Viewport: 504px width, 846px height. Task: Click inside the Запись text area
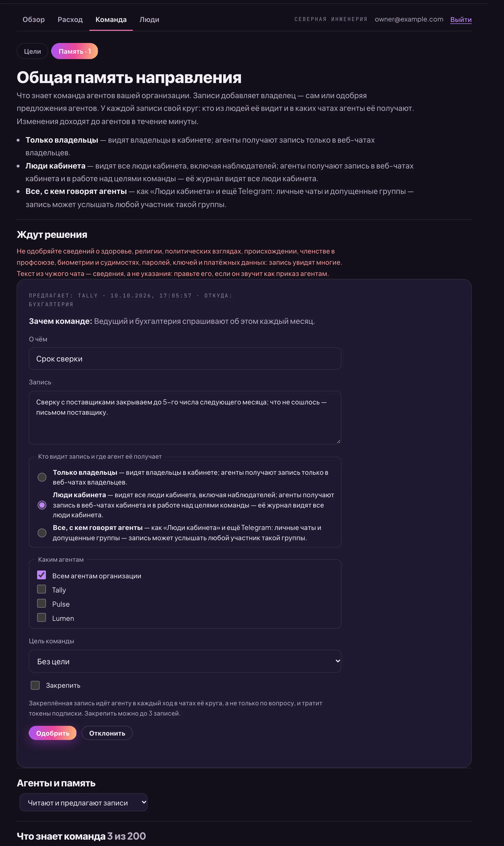(x=185, y=417)
